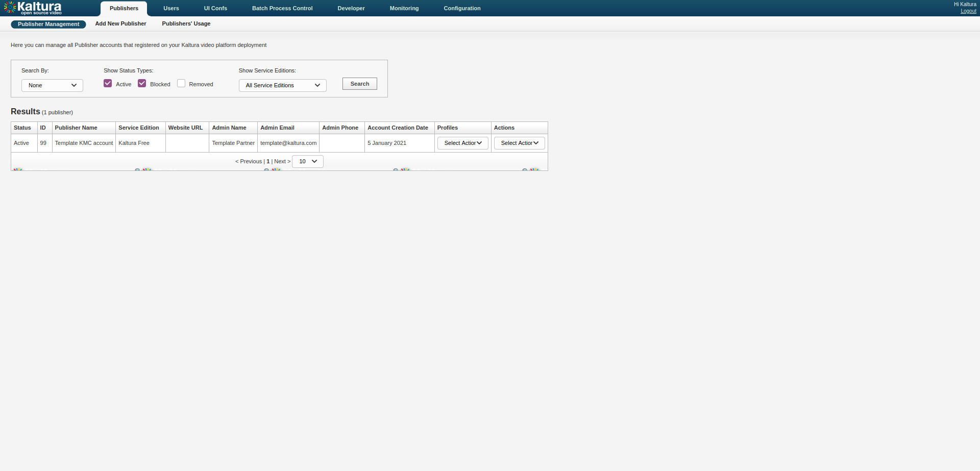
Task: Open the UI Confs tab
Action: coord(215,8)
